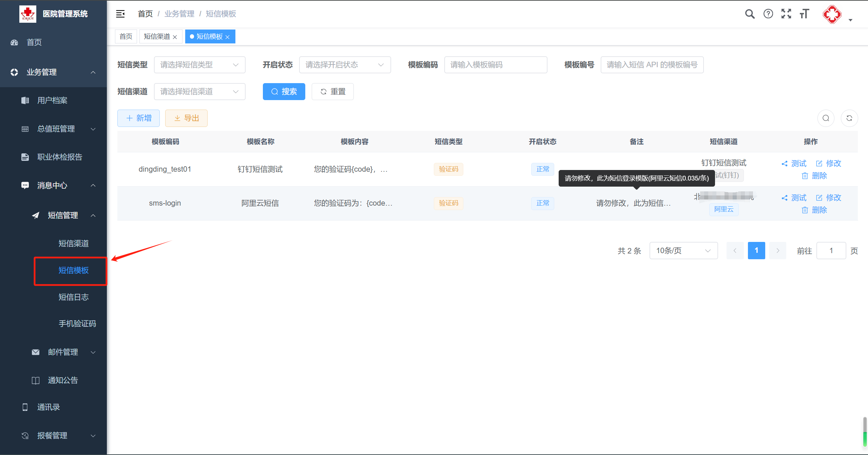Viewport: 868px width, 455px height.
Task: Toggle fullscreen mode icon
Action: (x=786, y=14)
